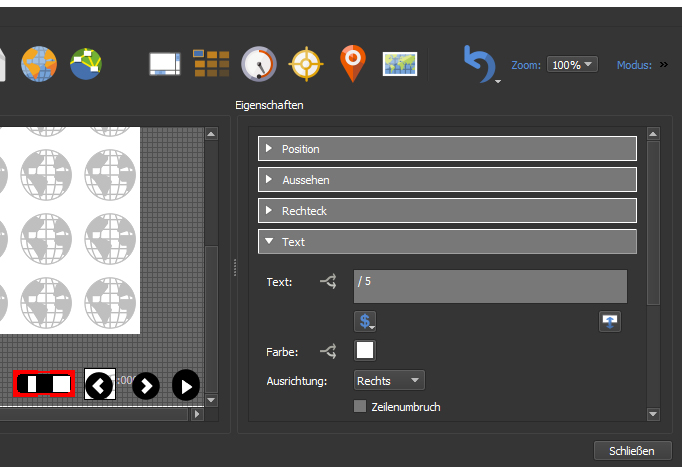Click the orange globe map icon
This screenshot has width=682, height=467.
39,64
